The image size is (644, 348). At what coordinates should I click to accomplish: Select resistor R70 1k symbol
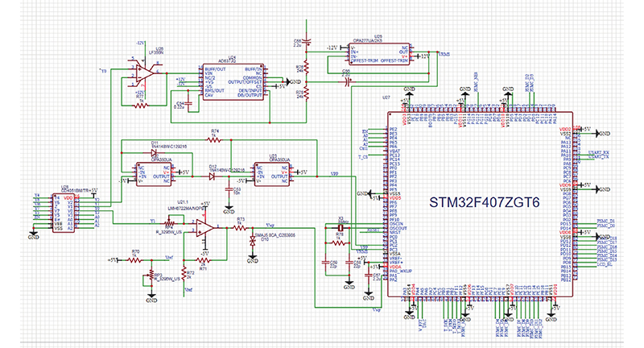tap(135, 260)
